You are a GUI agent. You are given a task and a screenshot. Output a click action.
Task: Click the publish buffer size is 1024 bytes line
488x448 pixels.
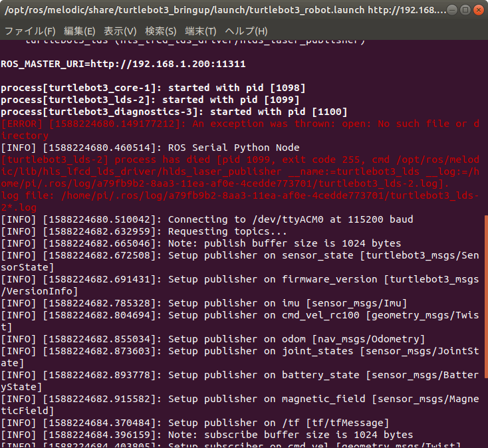click(201, 243)
